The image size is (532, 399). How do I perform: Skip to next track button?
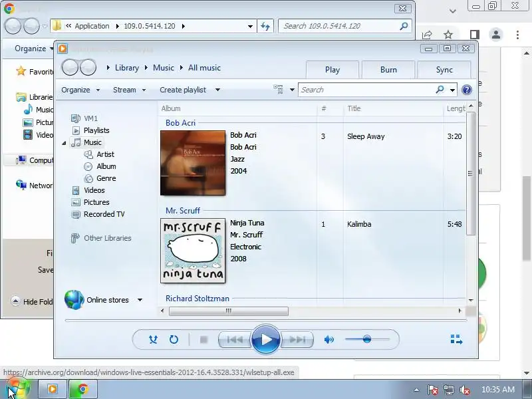[297, 339]
